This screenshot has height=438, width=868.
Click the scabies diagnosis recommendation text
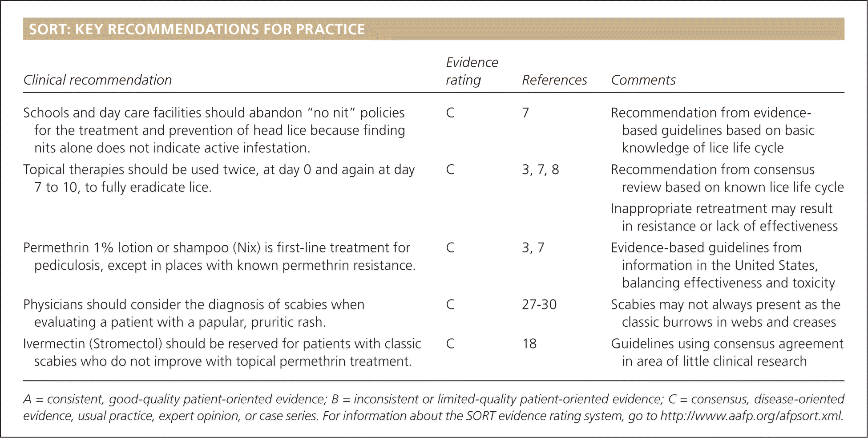pos(194,313)
